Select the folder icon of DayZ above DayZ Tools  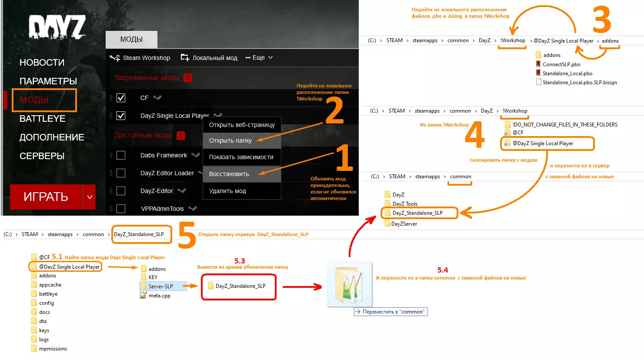click(387, 194)
